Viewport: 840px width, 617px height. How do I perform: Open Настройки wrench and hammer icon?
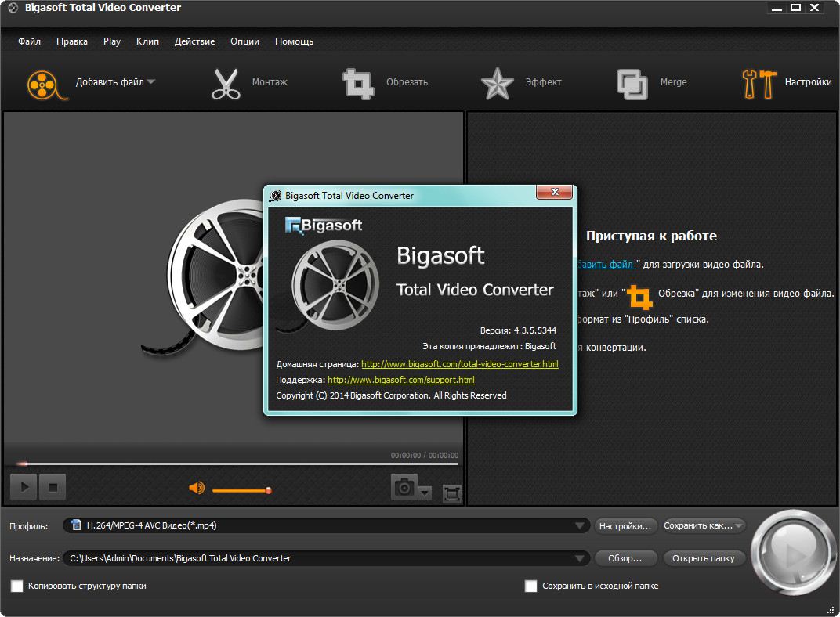tap(759, 84)
